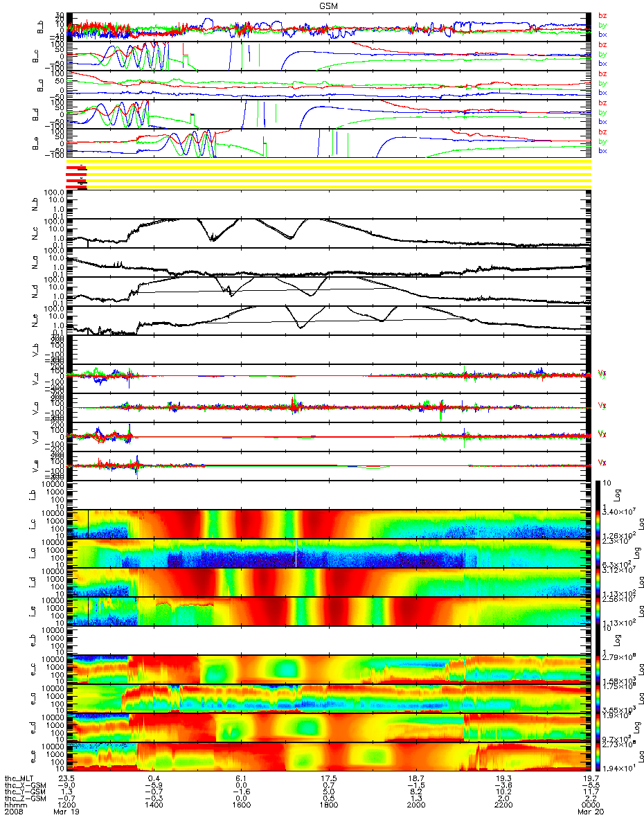Click the MLT value 23.5
Screen dimensions: 644x831
pyautogui.click(x=67, y=778)
